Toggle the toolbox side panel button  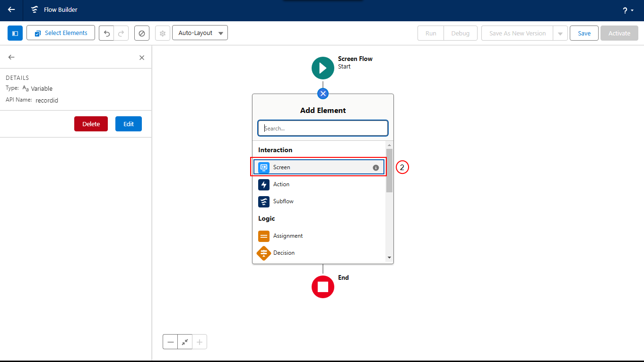(15, 33)
